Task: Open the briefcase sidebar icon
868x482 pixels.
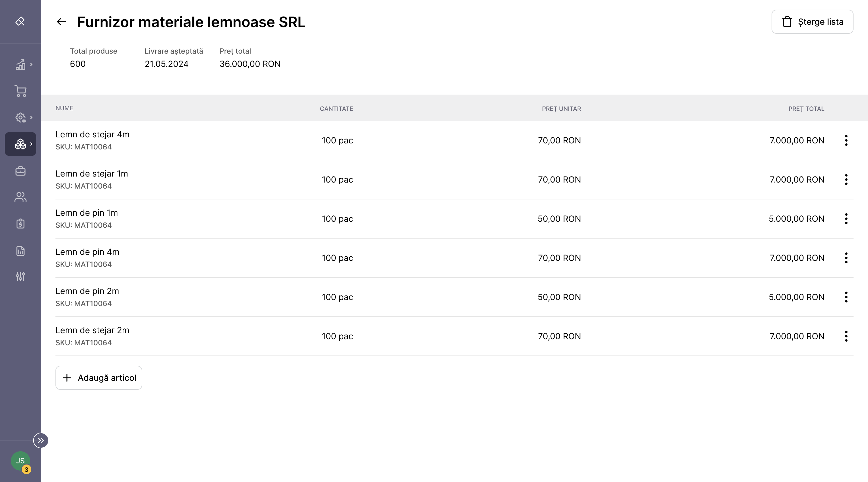Action: click(20, 171)
